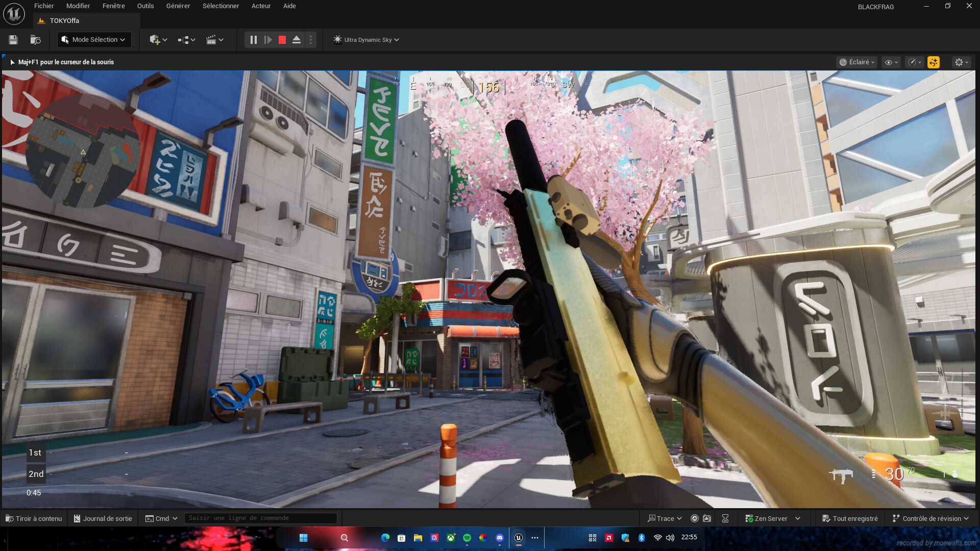Click the Tout enregistré save button
980x551 pixels.
(x=850, y=518)
